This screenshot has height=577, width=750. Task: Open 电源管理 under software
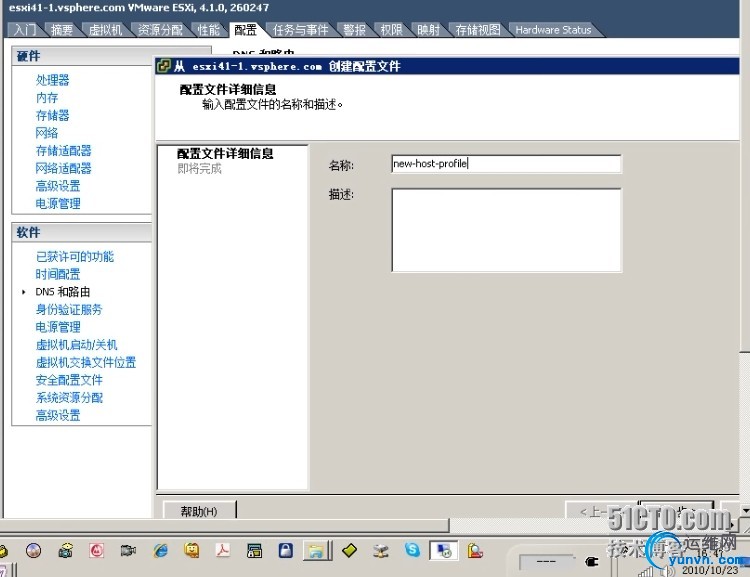click(x=58, y=327)
